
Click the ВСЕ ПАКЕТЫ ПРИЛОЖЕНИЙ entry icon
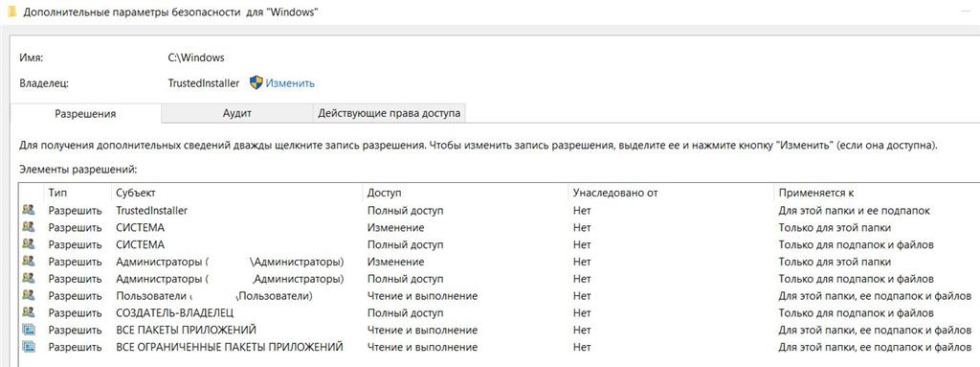[x=29, y=330]
